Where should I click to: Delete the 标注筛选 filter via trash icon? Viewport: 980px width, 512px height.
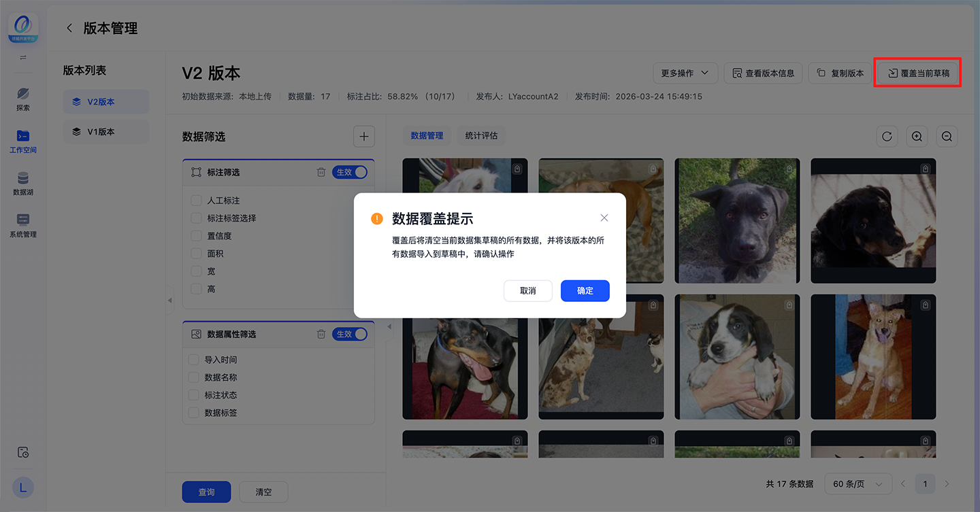click(321, 173)
